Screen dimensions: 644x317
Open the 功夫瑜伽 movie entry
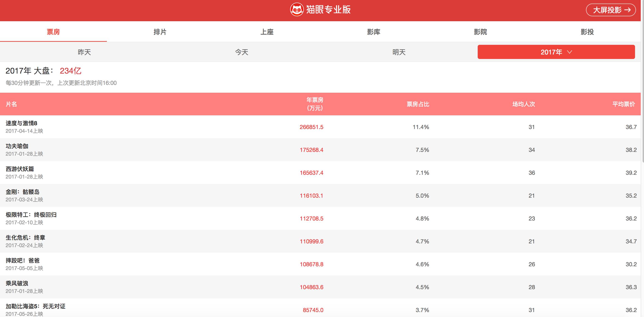pos(17,146)
